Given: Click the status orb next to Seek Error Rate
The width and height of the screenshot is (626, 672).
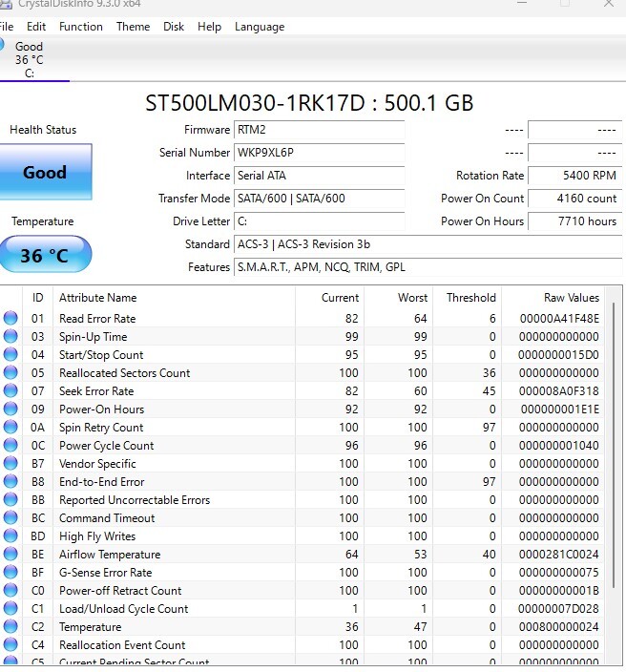Looking at the screenshot, I should click(x=10, y=391).
